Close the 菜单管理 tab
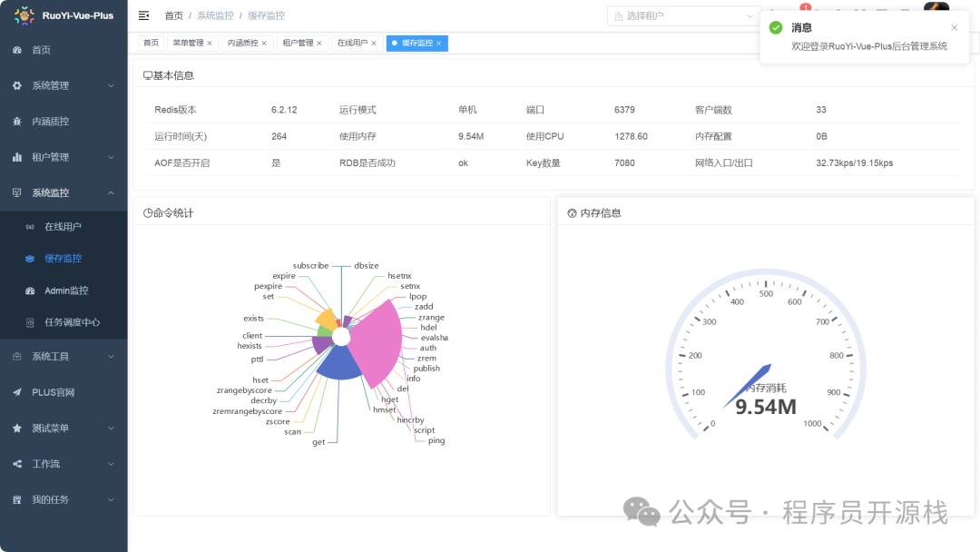 (210, 44)
